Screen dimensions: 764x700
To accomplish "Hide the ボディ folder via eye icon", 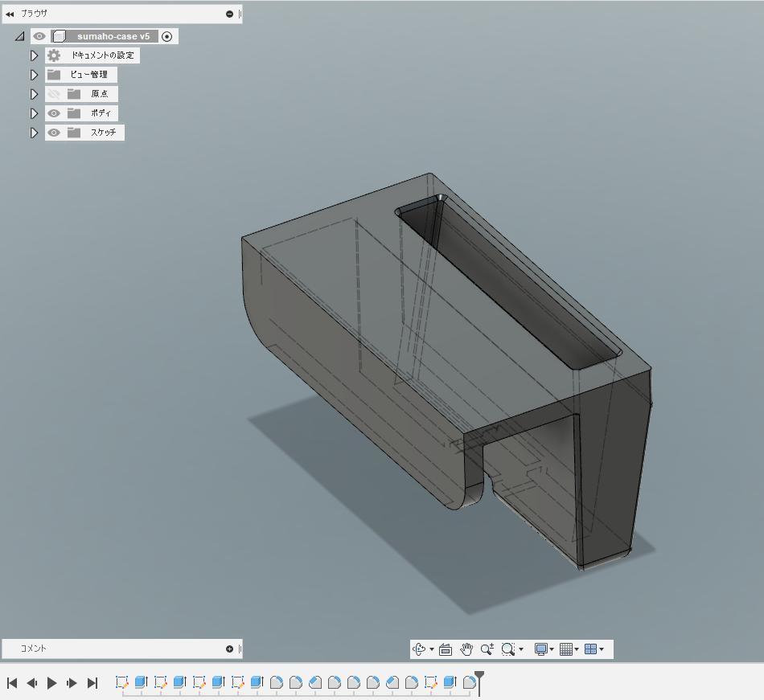I will point(54,113).
